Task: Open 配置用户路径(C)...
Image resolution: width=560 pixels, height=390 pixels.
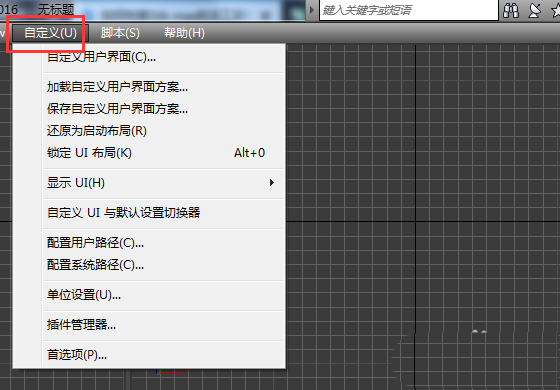Action: [164, 243]
